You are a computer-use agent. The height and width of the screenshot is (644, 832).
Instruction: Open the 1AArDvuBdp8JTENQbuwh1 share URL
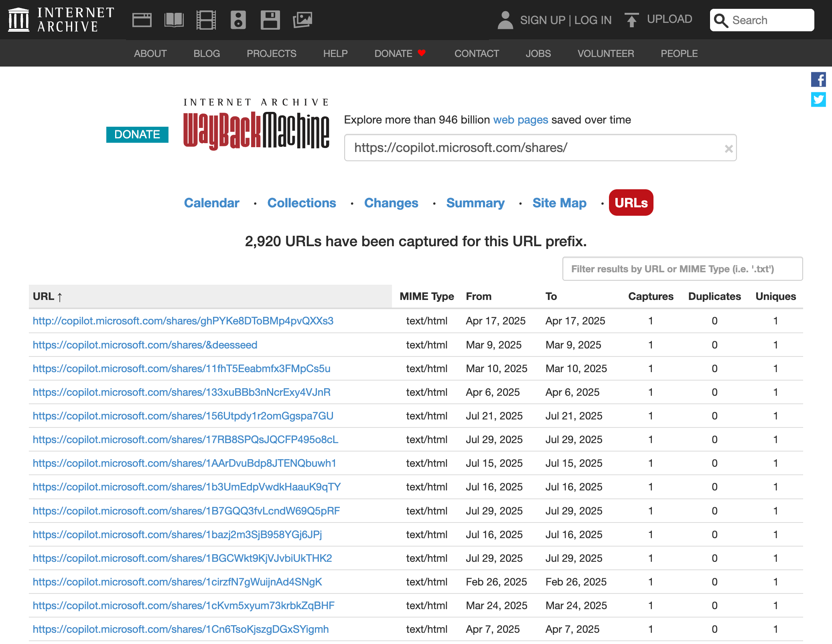click(x=184, y=463)
